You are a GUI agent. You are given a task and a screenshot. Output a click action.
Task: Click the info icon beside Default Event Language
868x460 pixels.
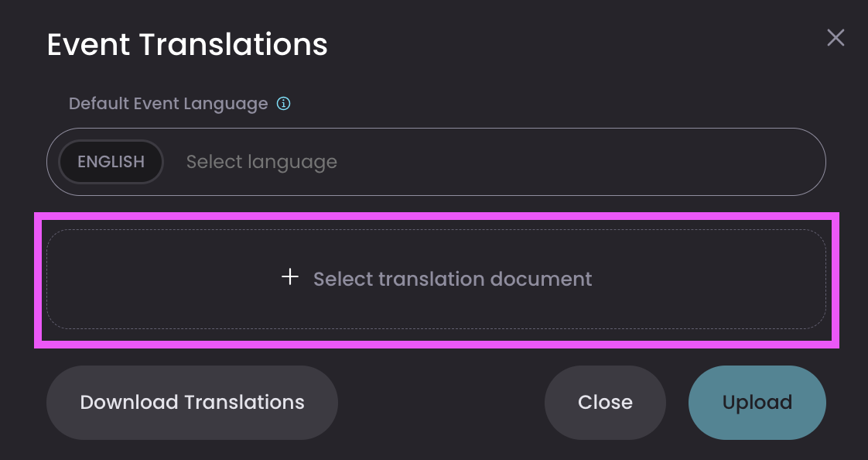pos(283,104)
